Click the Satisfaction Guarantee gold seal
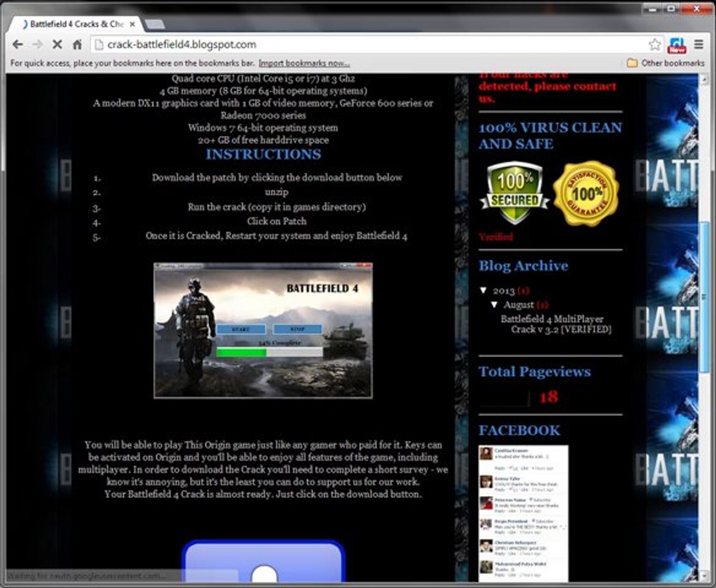 click(586, 193)
